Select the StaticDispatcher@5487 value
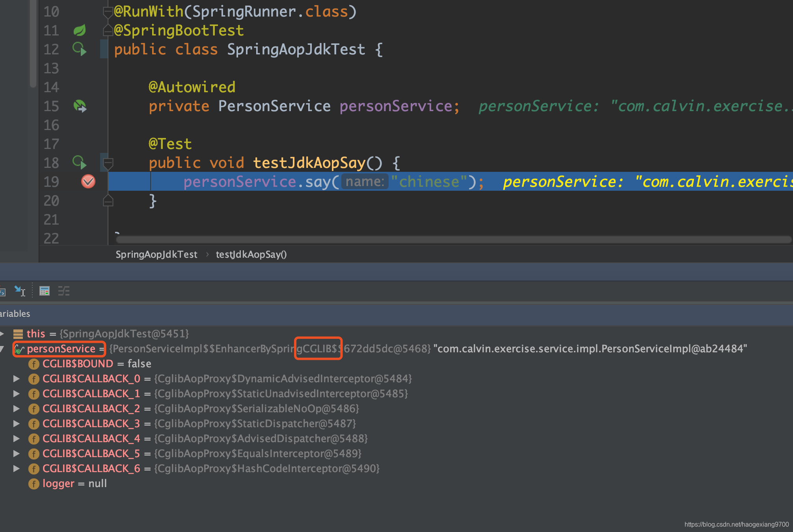This screenshot has height=532, width=793. point(255,424)
